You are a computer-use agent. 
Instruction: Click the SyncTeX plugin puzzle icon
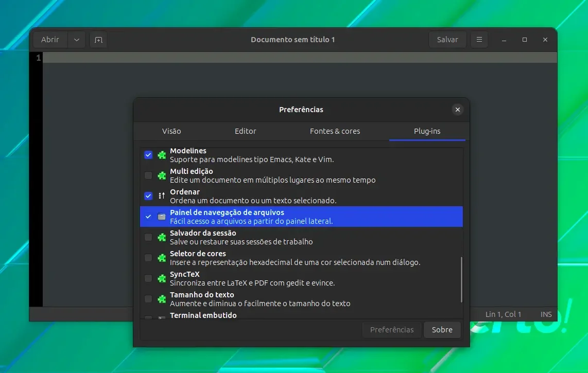pos(162,278)
